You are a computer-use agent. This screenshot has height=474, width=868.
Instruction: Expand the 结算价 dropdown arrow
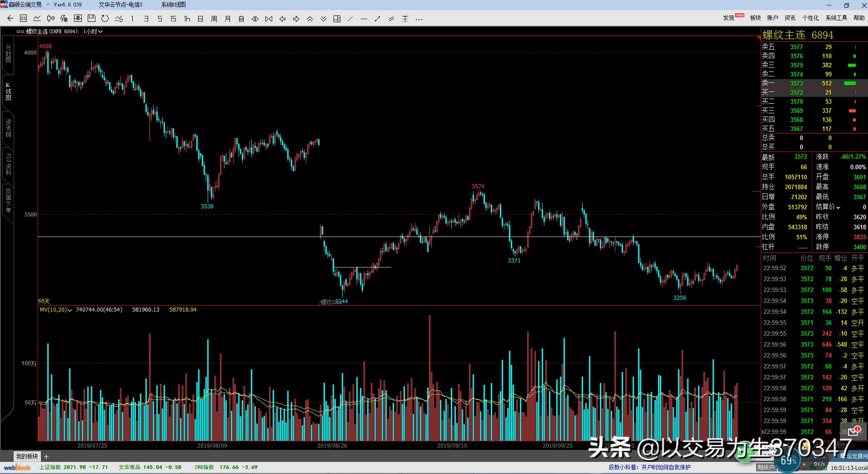click(x=838, y=207)
